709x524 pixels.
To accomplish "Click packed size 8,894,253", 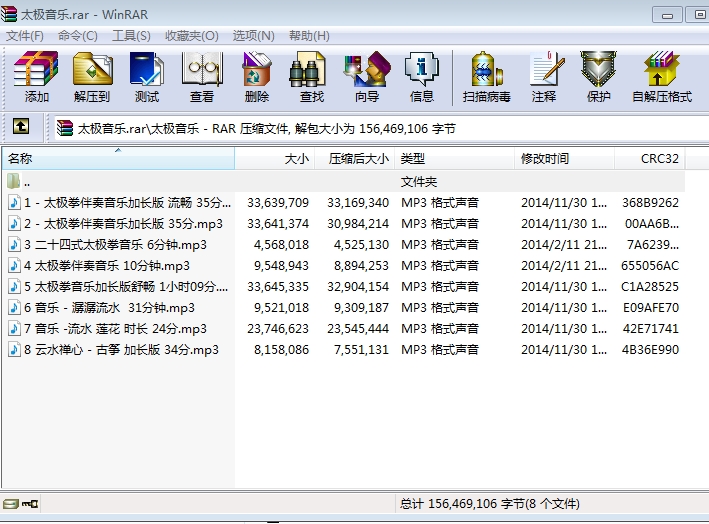I will pos(361,266).
